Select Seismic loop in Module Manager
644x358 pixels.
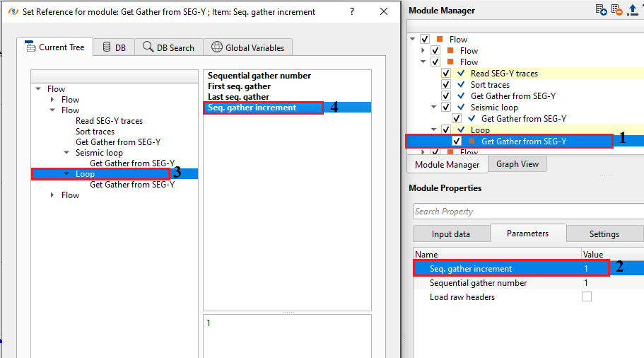point(494,108)
